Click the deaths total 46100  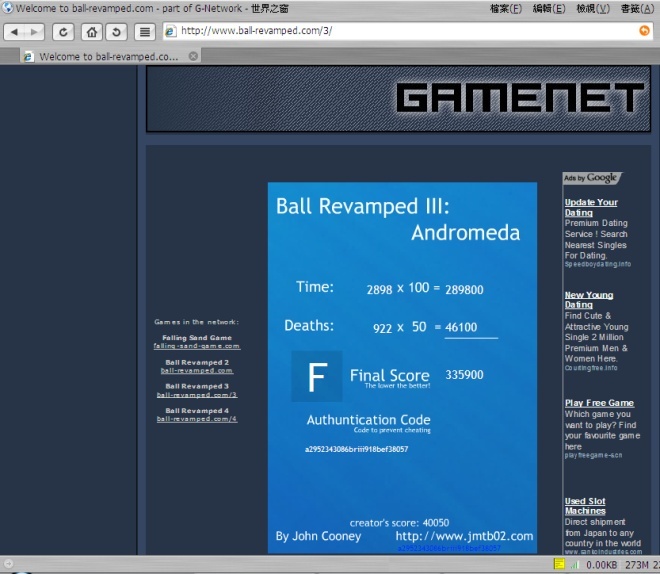coord(461,327)
